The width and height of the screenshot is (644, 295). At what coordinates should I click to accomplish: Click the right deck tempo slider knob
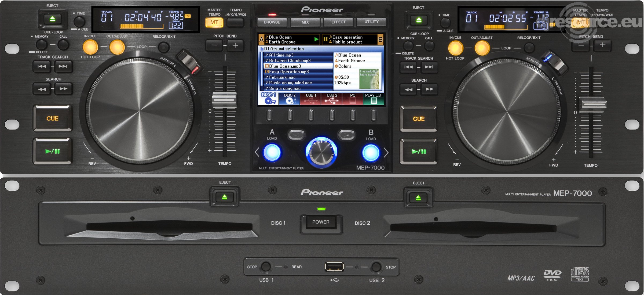[x=593, y=105]
